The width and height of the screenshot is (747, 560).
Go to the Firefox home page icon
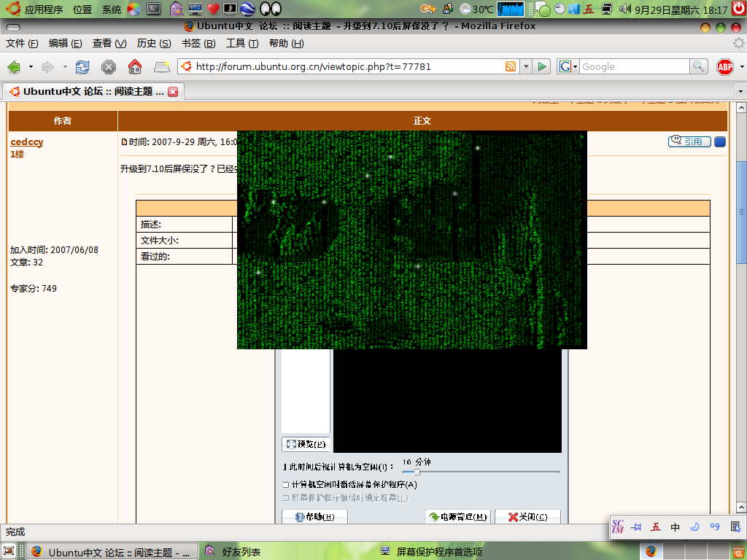point(135,66)
